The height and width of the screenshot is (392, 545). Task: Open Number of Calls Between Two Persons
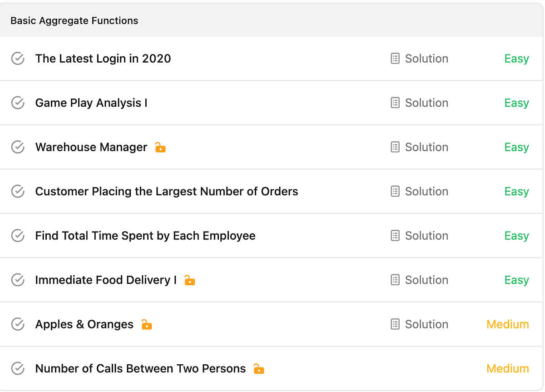point(140,368)
